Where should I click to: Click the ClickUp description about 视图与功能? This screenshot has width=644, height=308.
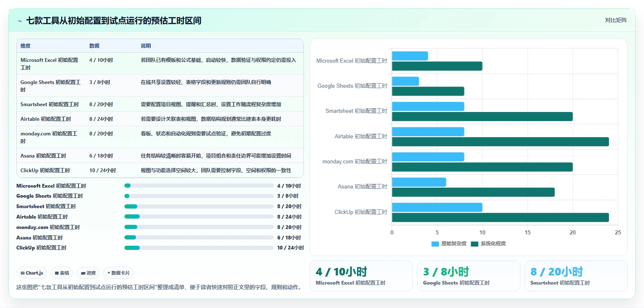click(x=216, y=170)
